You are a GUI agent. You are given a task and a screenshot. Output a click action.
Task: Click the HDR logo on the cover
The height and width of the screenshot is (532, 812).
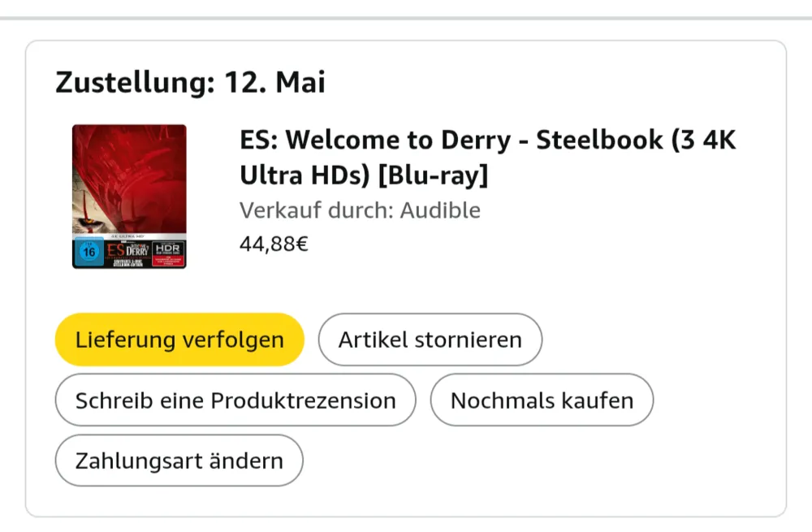pyautogui.click(x=168, y=249)
